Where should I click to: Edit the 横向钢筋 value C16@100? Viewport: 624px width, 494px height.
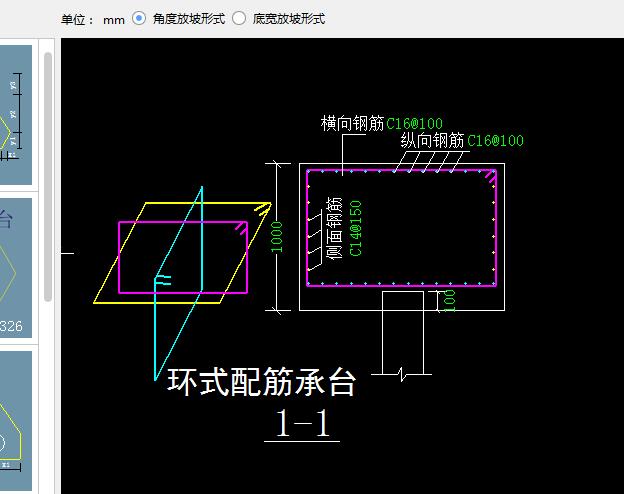coord(414,124)
